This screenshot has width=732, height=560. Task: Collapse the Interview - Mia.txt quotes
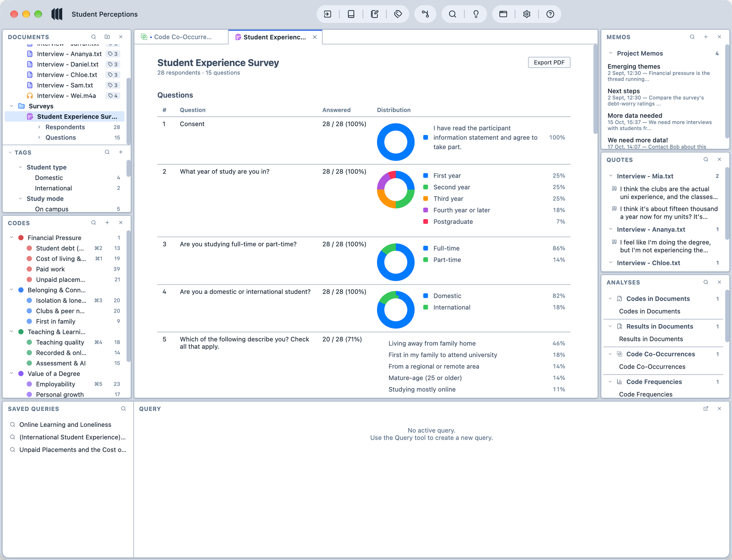point(610,176)
